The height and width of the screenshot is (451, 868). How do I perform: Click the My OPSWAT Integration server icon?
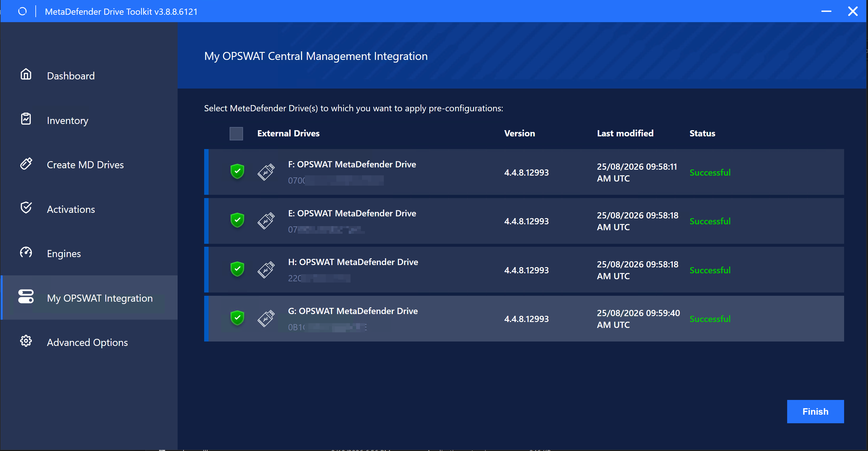(x=26, y=297)
